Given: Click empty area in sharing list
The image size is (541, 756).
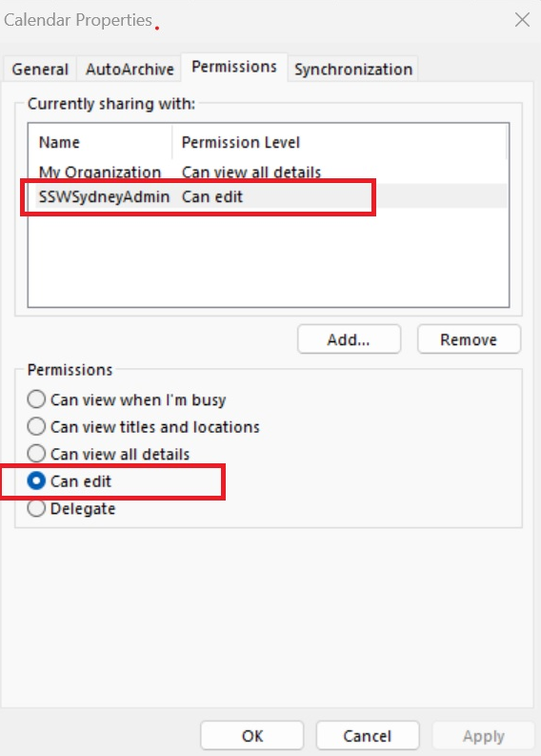Looking at the screenshot, I should (268, 260).
